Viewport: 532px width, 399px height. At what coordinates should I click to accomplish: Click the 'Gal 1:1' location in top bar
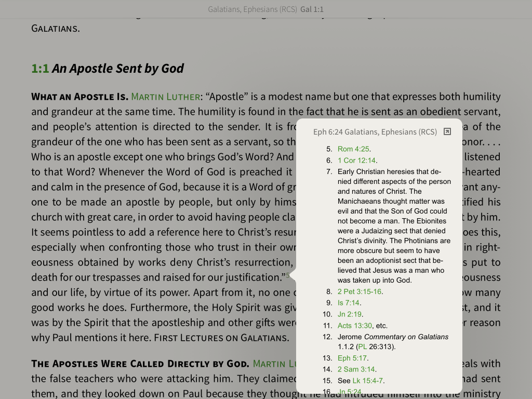[312, 9]
